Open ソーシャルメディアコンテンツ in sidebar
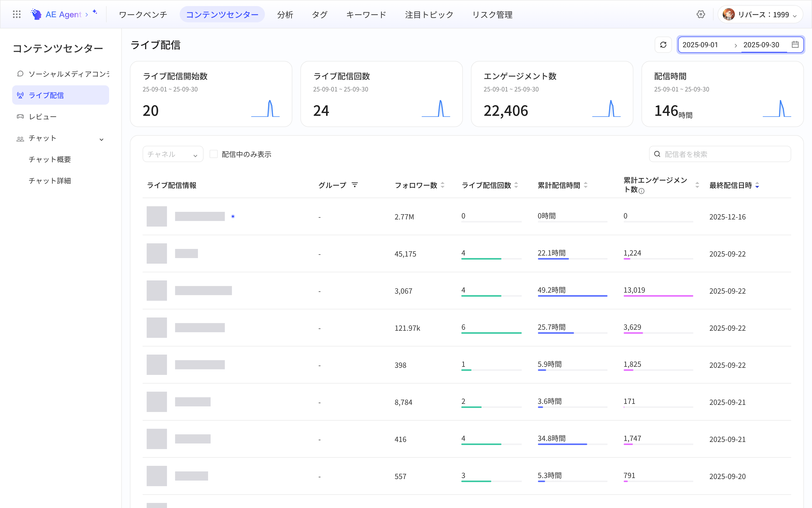 [60, 74]
